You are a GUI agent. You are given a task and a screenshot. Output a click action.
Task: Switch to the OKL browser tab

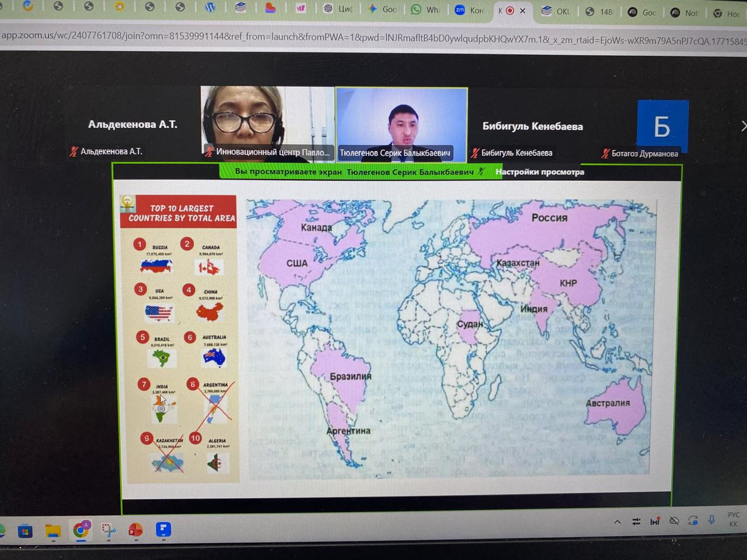[x=556, y=11]
